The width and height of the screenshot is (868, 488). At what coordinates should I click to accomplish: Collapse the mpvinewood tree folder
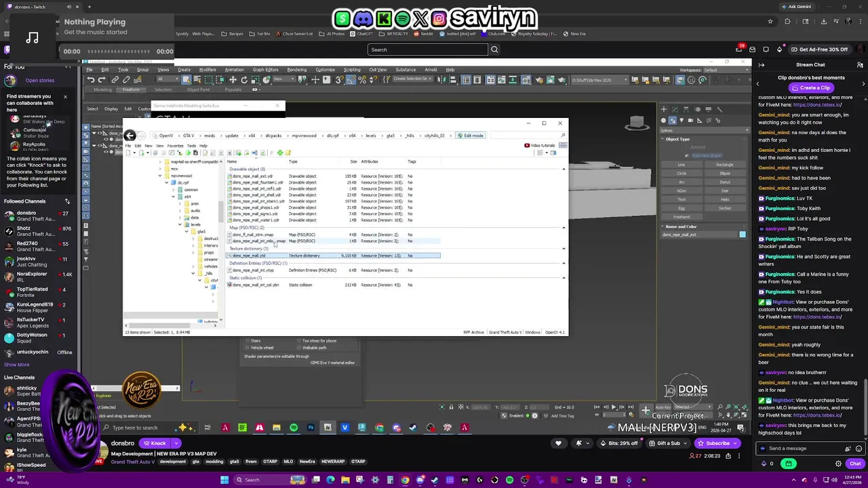point(160,176)
